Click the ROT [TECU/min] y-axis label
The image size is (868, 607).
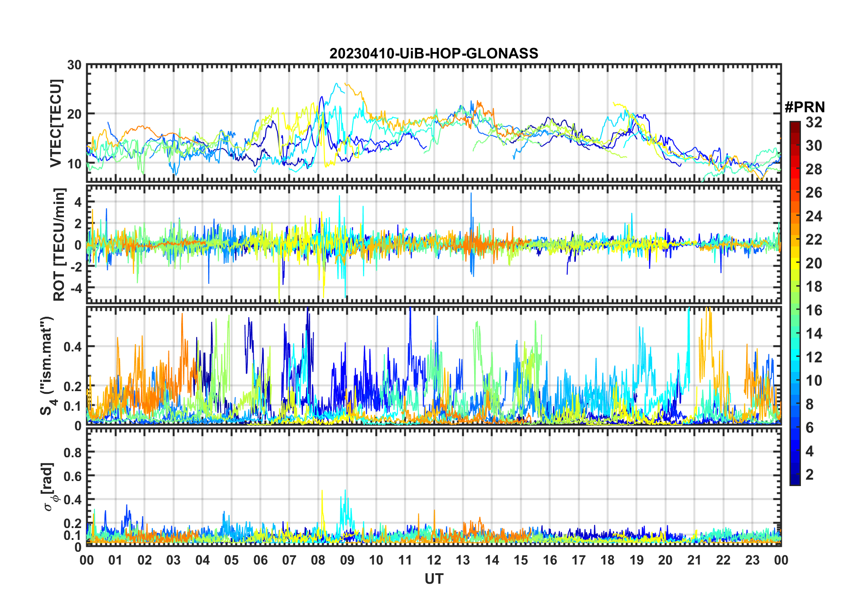pos(59,244)
